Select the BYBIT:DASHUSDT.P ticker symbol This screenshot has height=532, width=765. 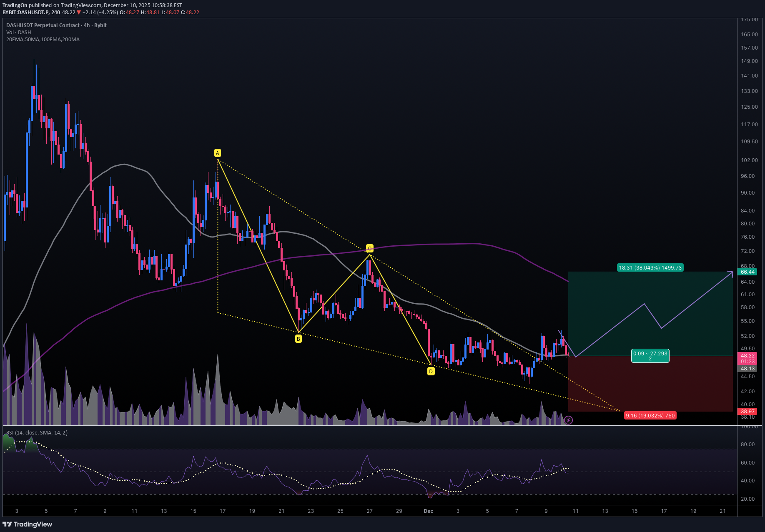coord(27,12)
